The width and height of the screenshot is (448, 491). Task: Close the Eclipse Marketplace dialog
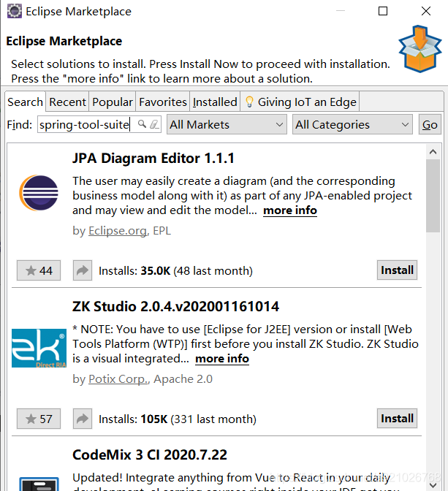[x=426, y=11]
